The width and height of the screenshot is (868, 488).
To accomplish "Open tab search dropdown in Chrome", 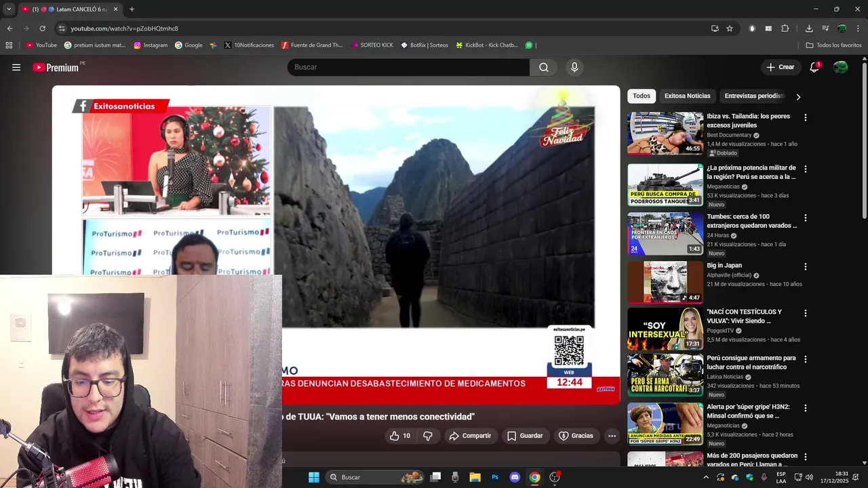I will coord(9,9).
